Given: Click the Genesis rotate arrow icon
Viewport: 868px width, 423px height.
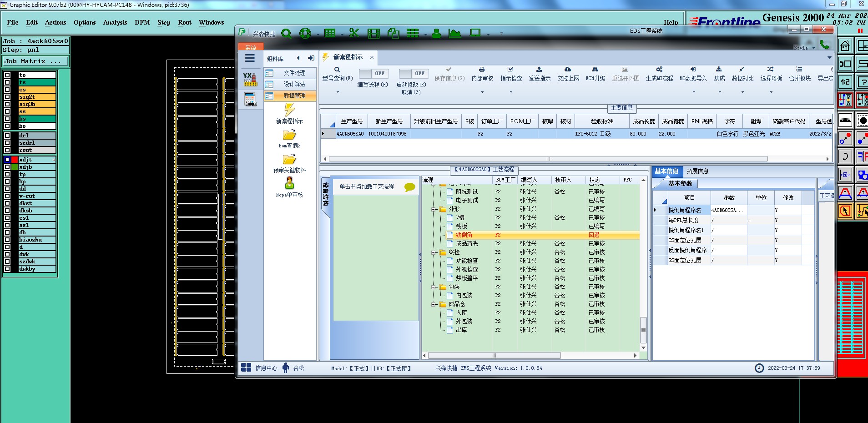Looking at the screenshot, I should pos(845,156).
